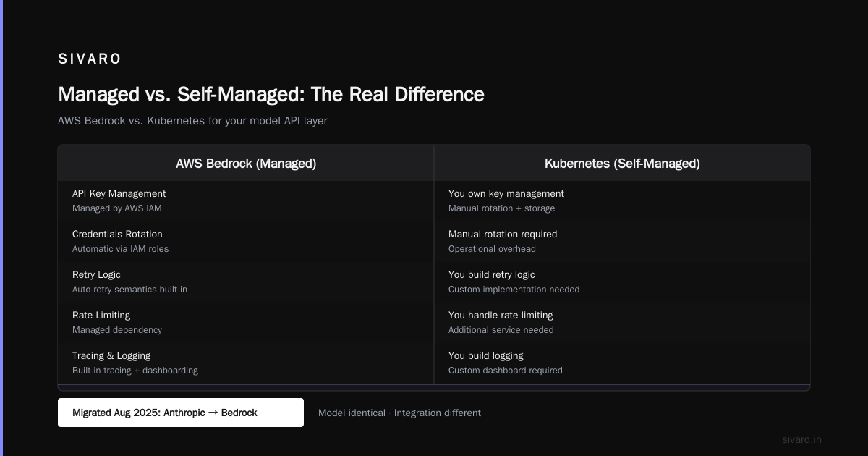The image size is (868, 456).
Task: Click the SIVARO brand name
Action: [x=90, y=59]
